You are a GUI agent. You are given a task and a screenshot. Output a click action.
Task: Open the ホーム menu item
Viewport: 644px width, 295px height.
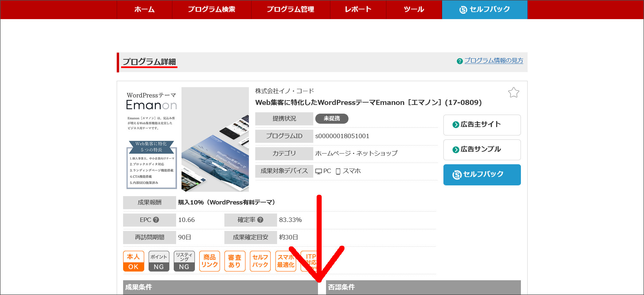coord(145,9)
